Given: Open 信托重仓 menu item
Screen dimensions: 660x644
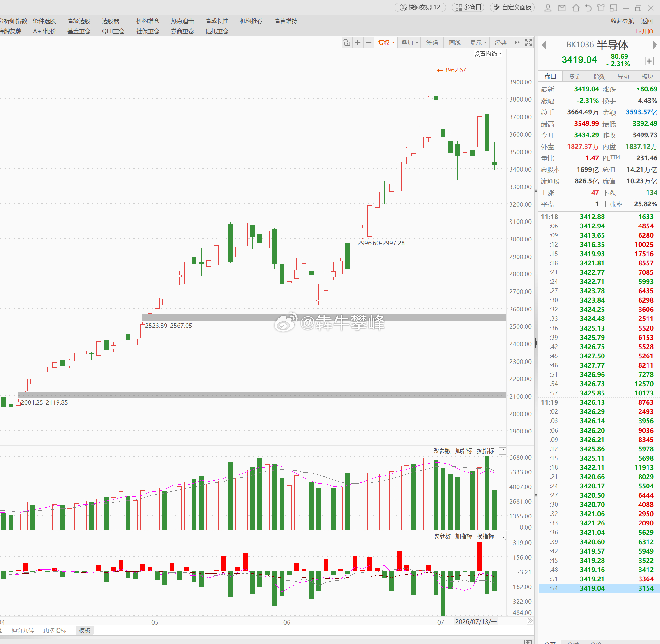Looking at the screenshot, I should pyautogui.click(x=217, y=31).
